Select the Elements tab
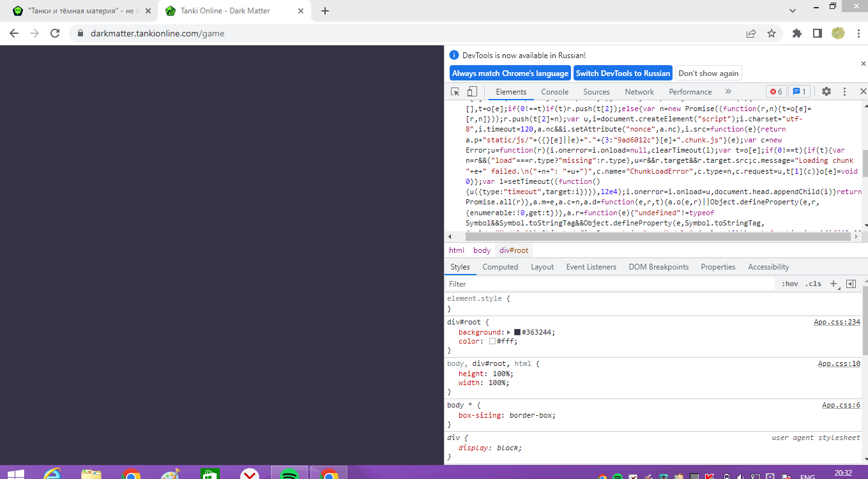868x479 pixels. click(511, 91)
